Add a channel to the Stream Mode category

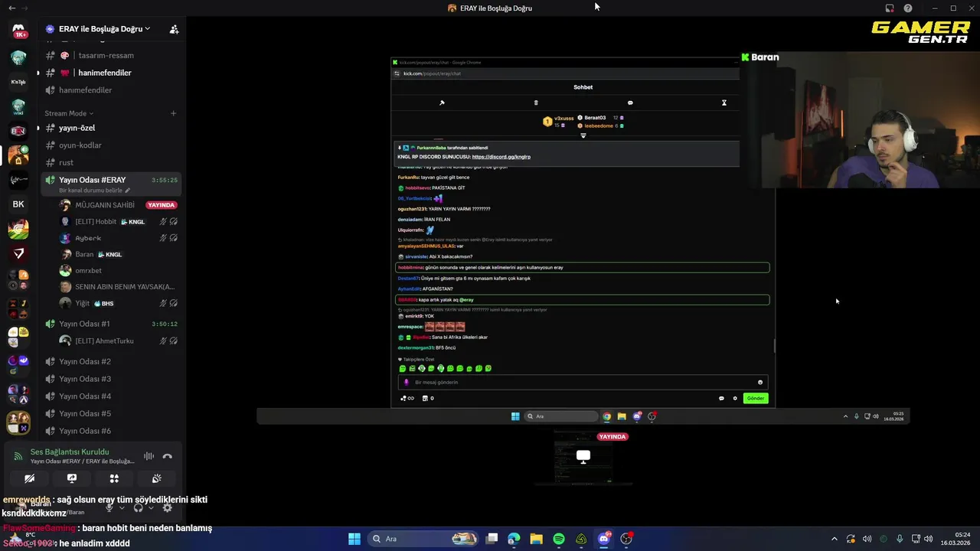point(173,113)
